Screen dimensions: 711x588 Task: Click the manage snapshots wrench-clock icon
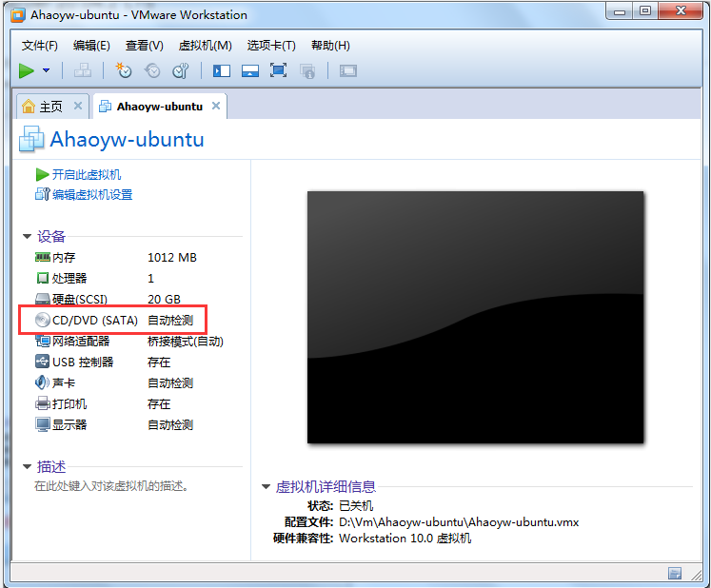pyautogui.click(x=180, y=70)
